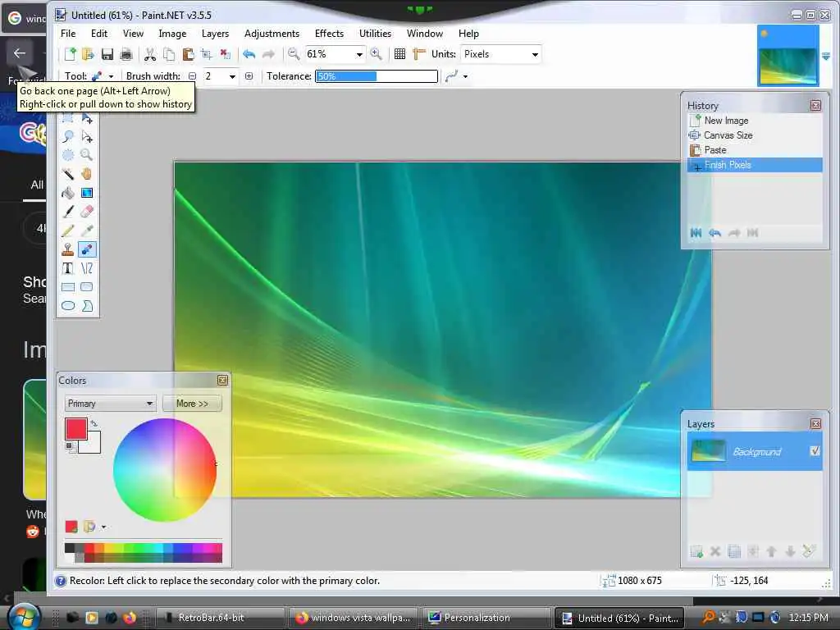Select the Paintbrush tool

pos(68,212)
